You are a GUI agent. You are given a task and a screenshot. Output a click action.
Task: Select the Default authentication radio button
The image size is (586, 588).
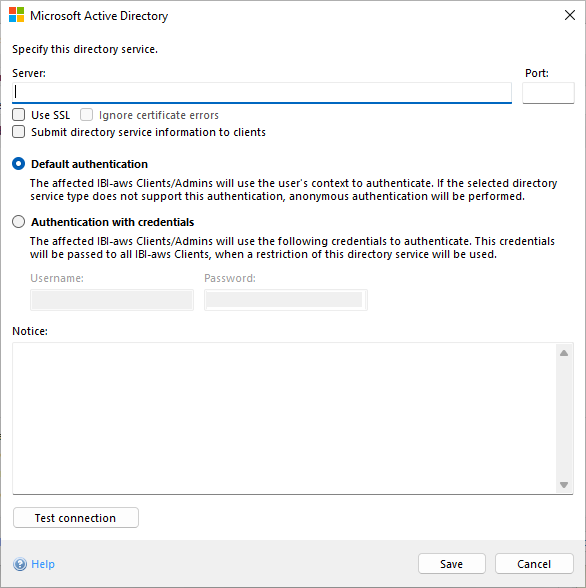point(19,164)
